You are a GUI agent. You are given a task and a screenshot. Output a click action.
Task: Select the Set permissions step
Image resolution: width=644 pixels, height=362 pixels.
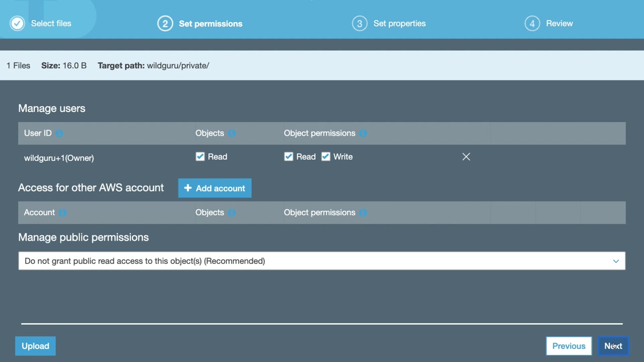200,24
